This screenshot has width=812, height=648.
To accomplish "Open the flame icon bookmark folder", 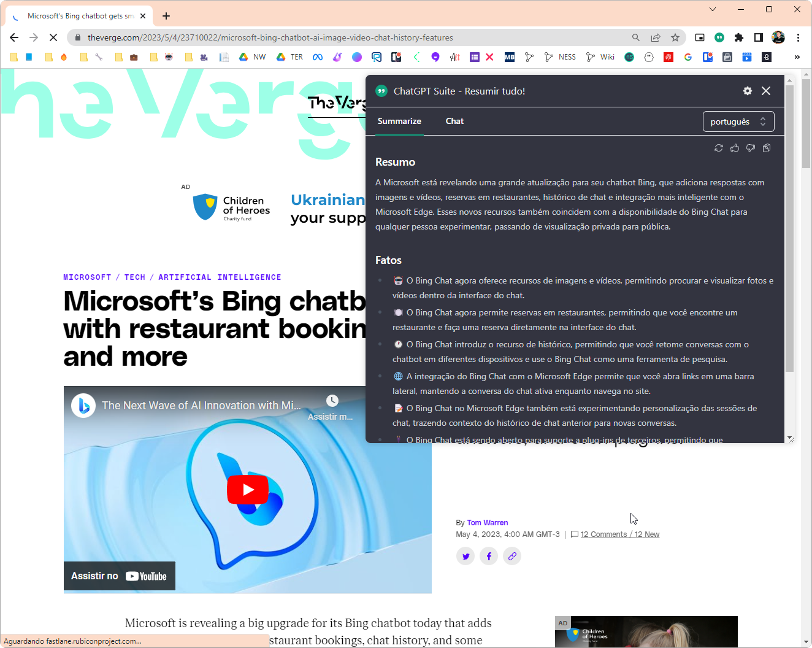I will (x=64, y=57).
